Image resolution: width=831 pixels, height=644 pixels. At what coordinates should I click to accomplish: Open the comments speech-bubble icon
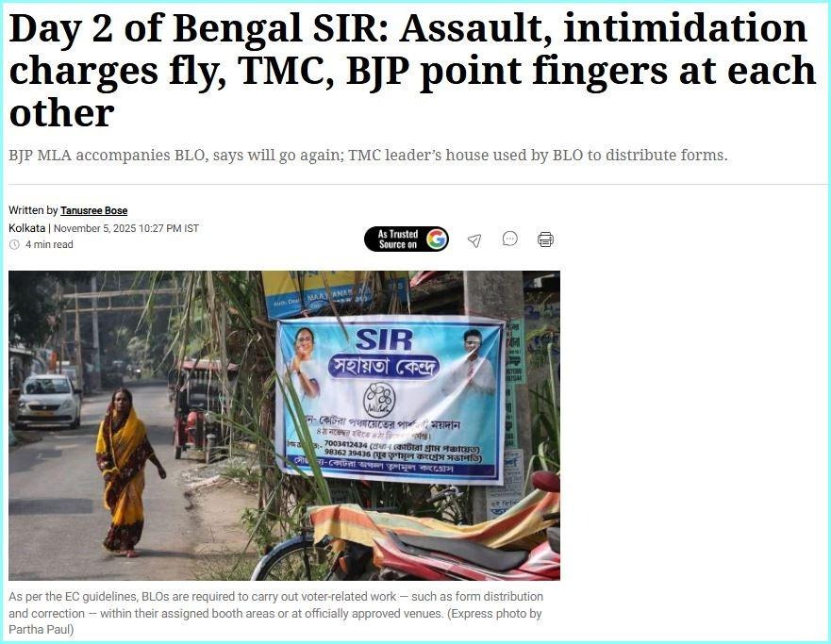(510, 239)
